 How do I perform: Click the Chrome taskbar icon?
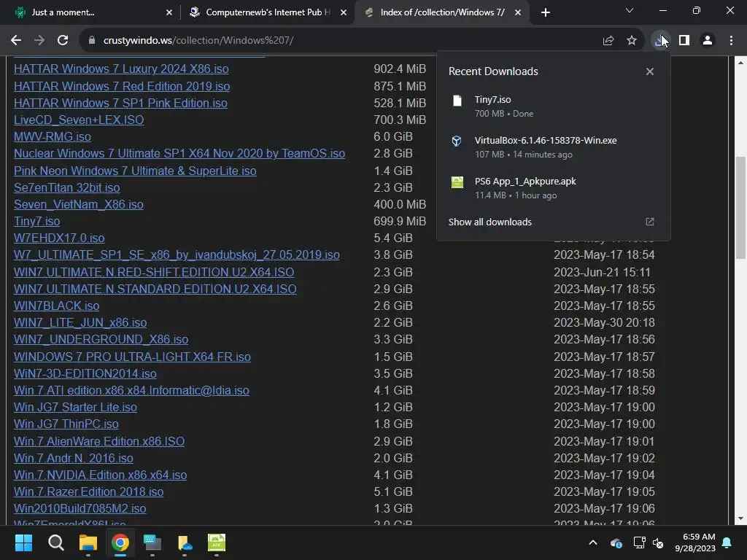point(120,542)
